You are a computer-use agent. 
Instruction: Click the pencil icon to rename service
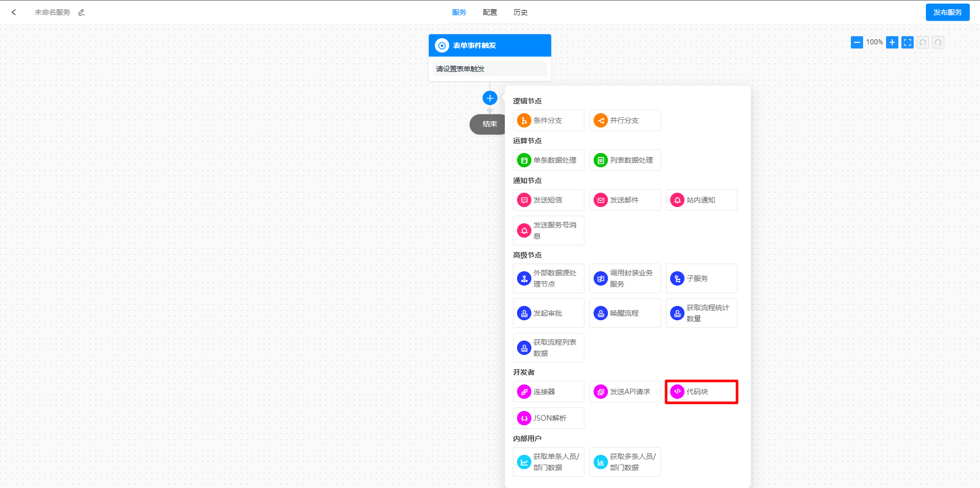(x=82, y=12)
